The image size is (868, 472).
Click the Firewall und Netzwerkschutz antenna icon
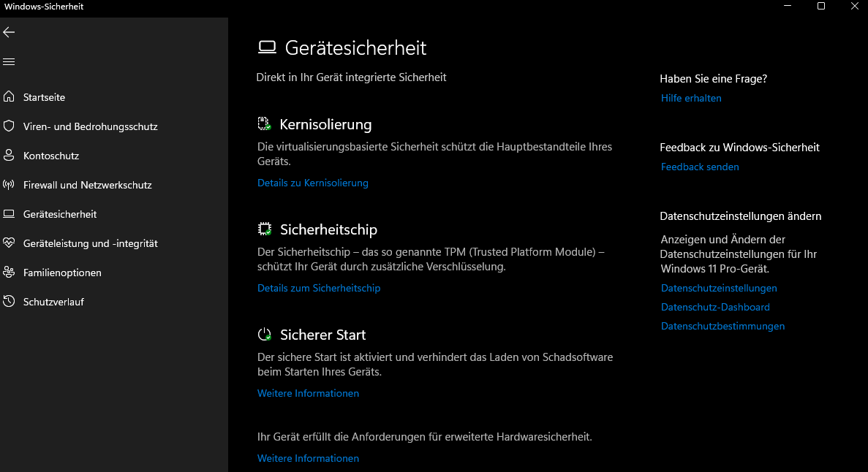click(9, 185)
